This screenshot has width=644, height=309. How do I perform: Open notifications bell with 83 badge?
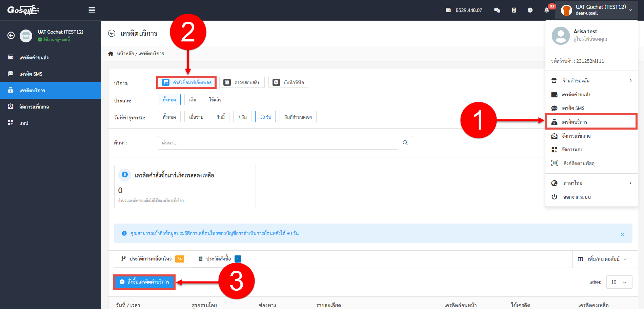point(547,10)
